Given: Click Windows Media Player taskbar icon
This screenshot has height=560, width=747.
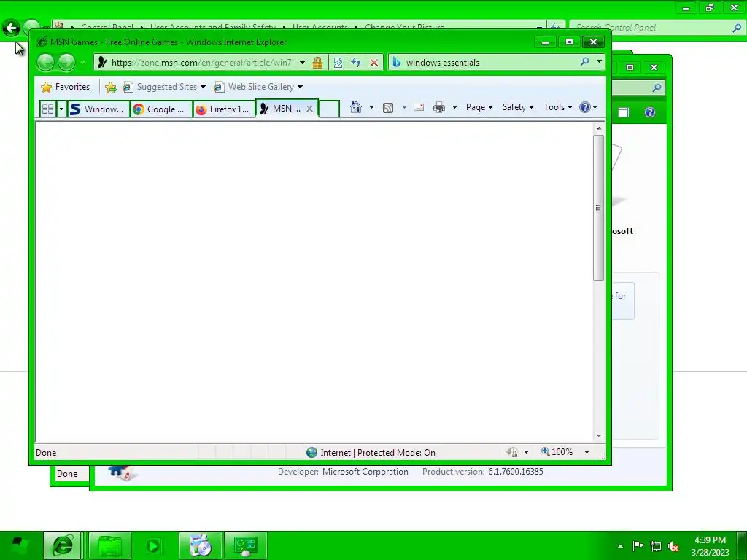Looking at the screenshot, I should tap(153, 545).
